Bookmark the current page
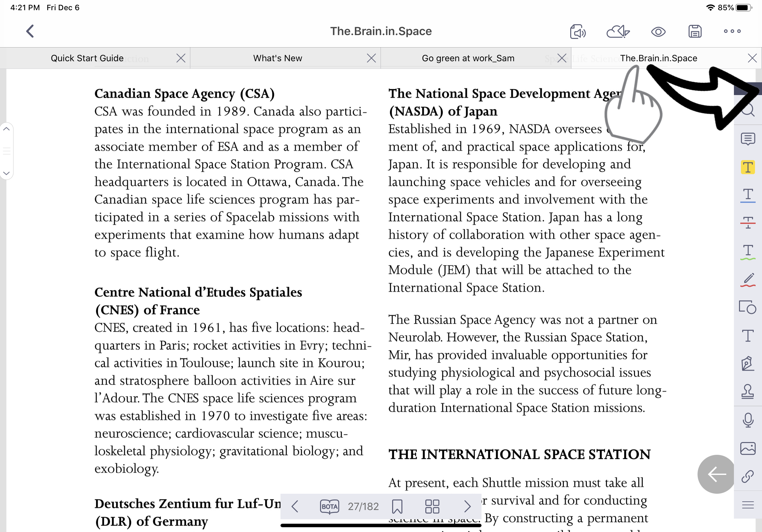This screenshot has height=532, width=762. [x=397, y=506]
